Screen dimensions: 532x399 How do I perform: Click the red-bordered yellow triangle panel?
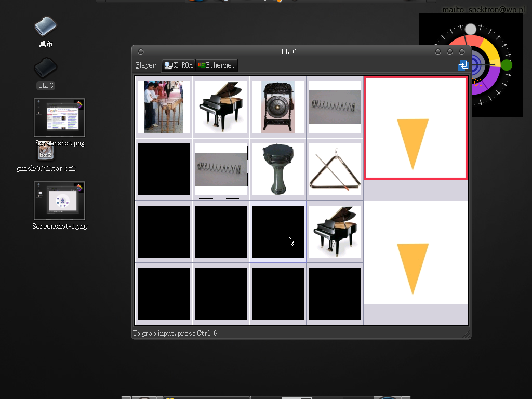pos(416,128)
